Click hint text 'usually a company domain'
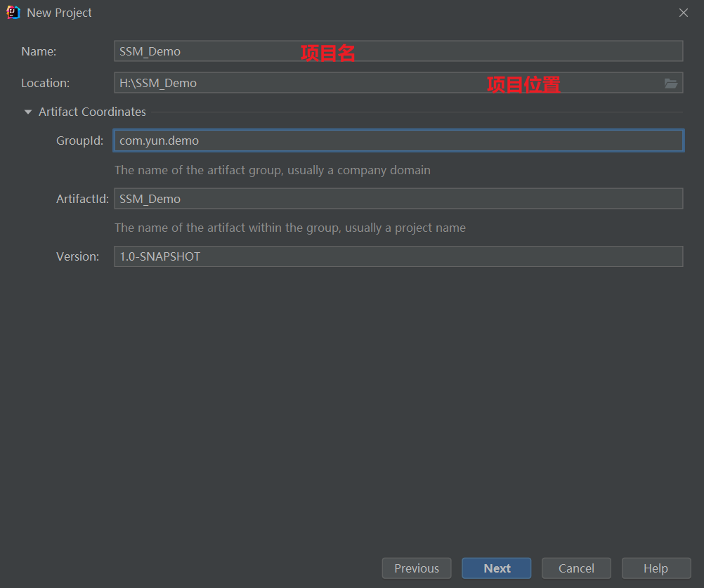The width and height of the screenshot is (704, 588). click(x=359, y=170)
